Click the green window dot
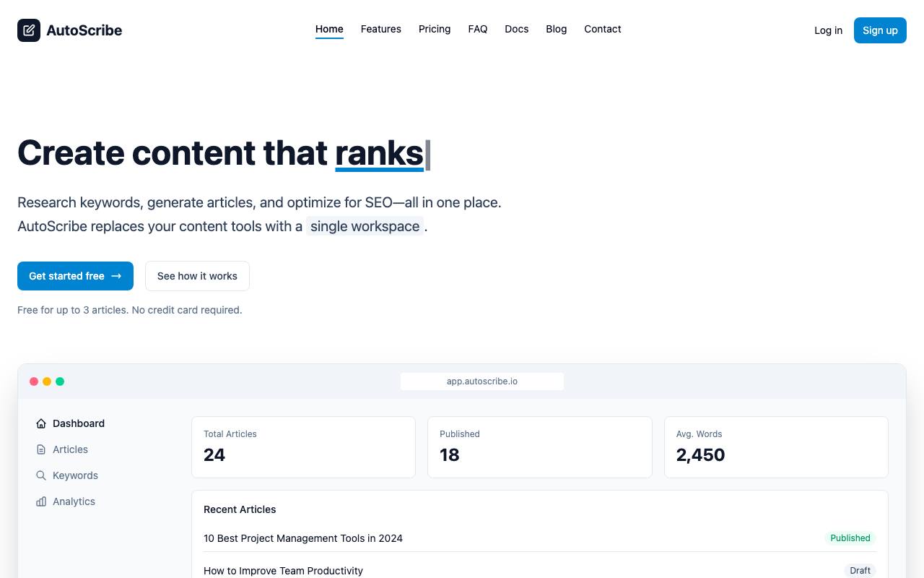The image size is (924, 578). coord(60,381)
